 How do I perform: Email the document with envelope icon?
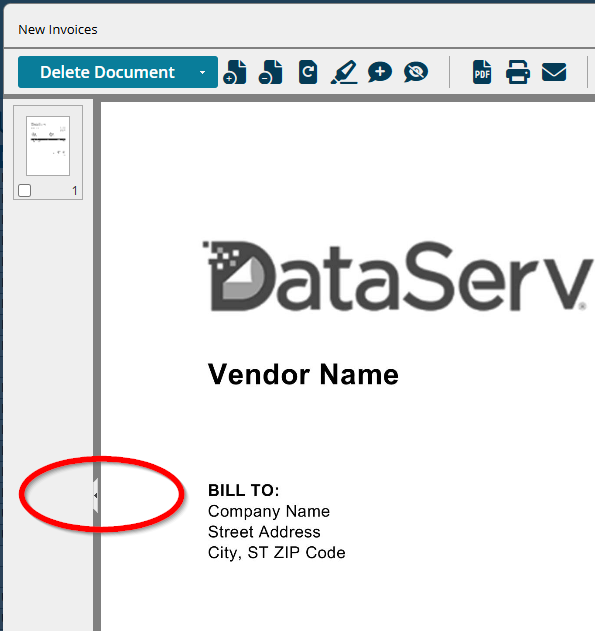554,72
